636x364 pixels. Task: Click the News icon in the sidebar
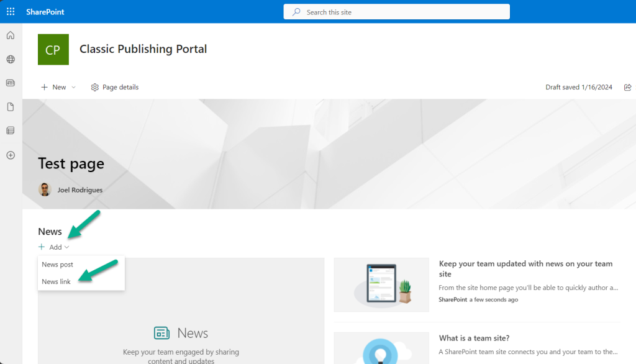pos(10,83)
